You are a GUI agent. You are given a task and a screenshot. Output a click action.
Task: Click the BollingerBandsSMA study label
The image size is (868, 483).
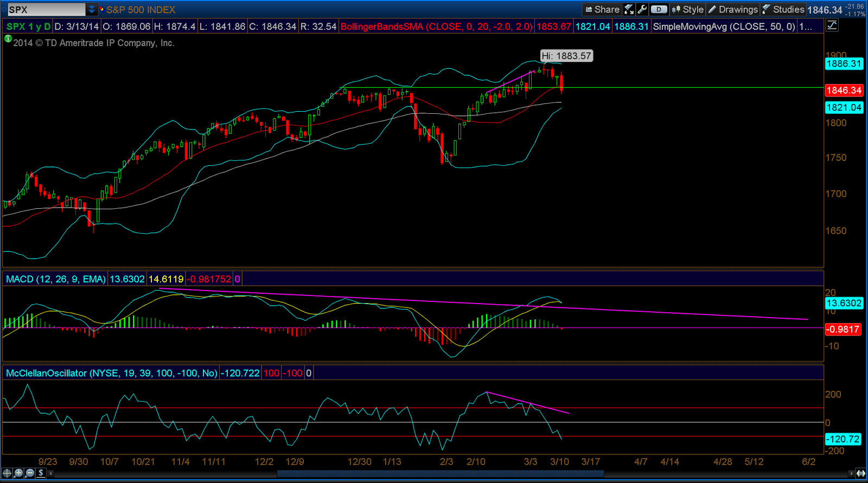(437, 26)
